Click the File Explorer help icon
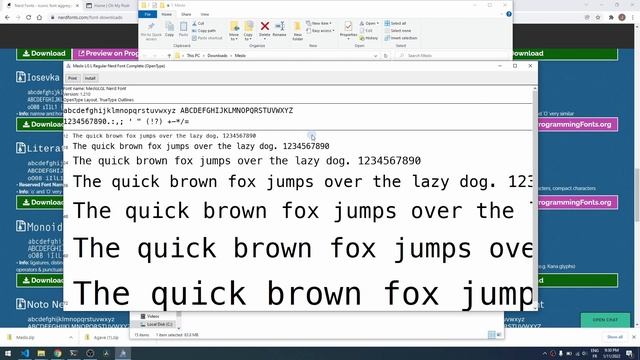 (509, 14)
